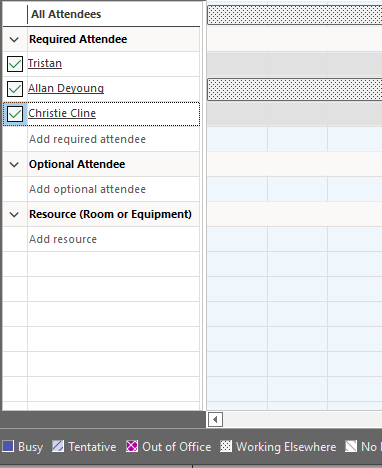Screen dimensions: 382x468
Task: Click the Christie Cline name link
Action: tap(62, 113)
